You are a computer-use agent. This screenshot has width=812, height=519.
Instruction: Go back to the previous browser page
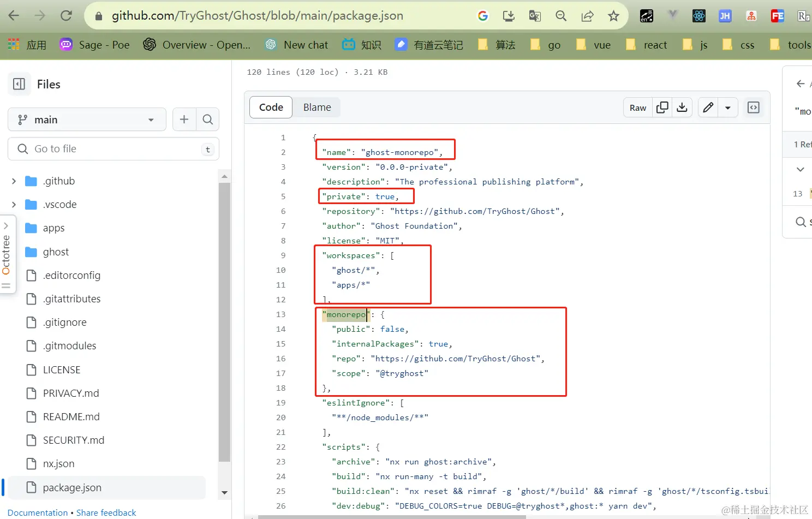tap(14, 16)
